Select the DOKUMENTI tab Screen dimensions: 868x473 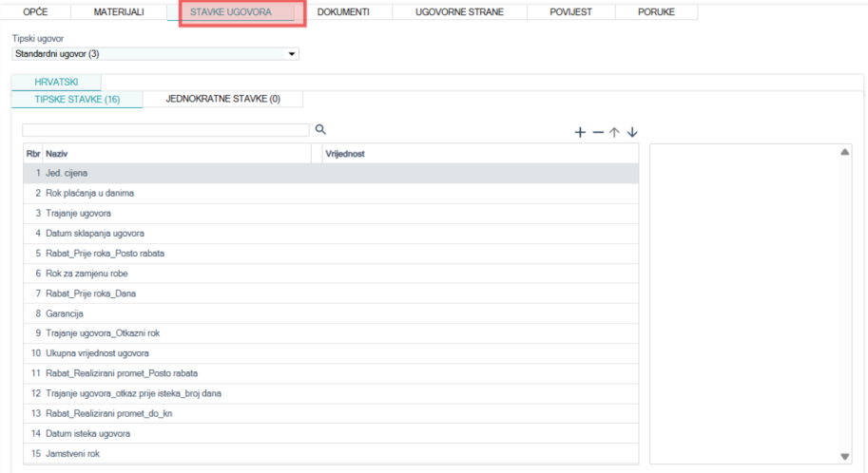(343, 12)
